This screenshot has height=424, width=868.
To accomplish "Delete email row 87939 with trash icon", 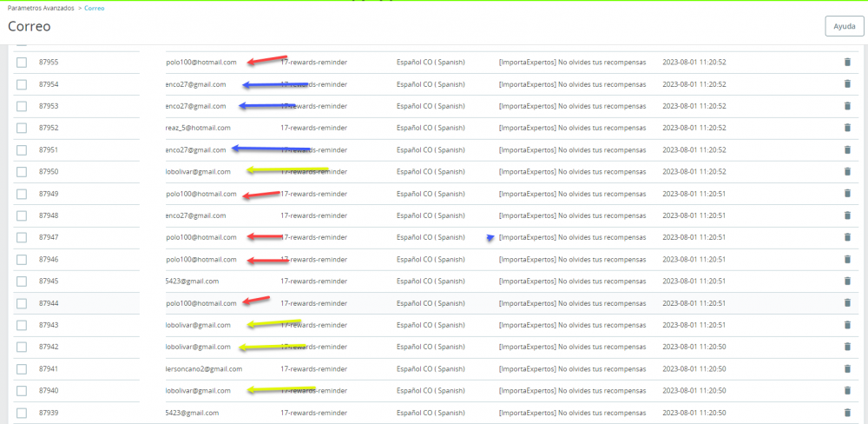I will [x=846, y=413].
